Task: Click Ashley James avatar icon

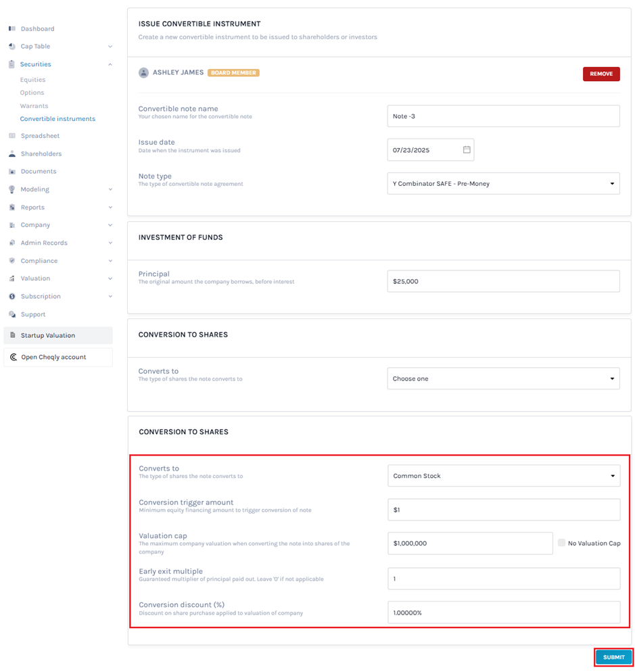Action: click(143, 73)
